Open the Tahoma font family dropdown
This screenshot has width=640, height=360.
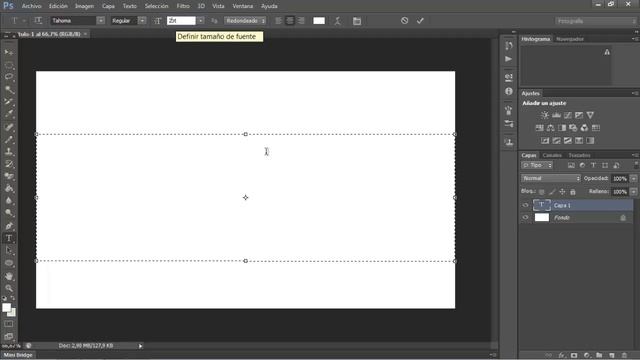(100, 20)
